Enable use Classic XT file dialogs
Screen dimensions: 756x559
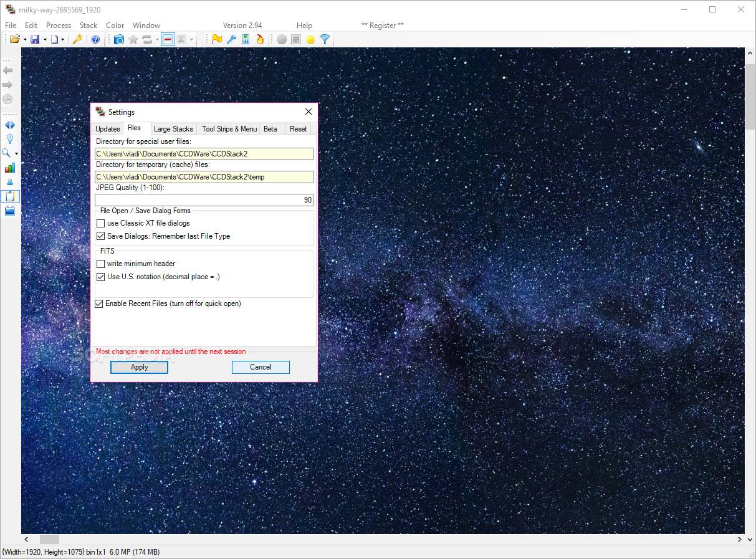tap(100, 223)
